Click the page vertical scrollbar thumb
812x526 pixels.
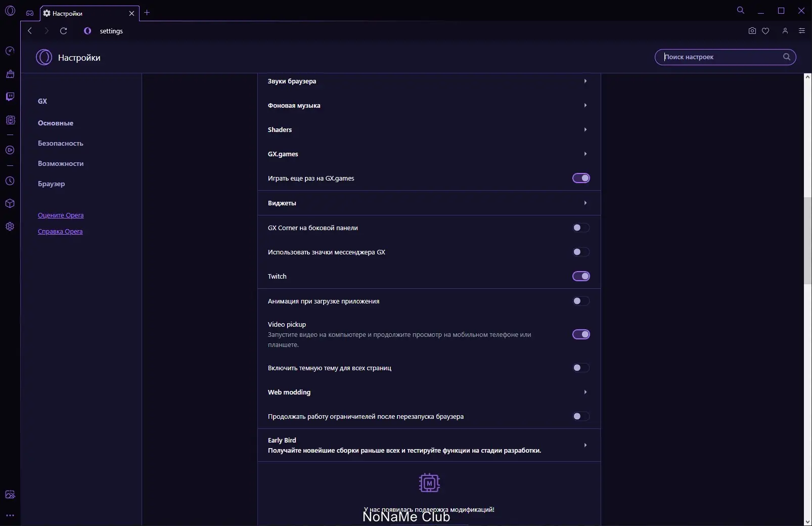click(807, 240)
